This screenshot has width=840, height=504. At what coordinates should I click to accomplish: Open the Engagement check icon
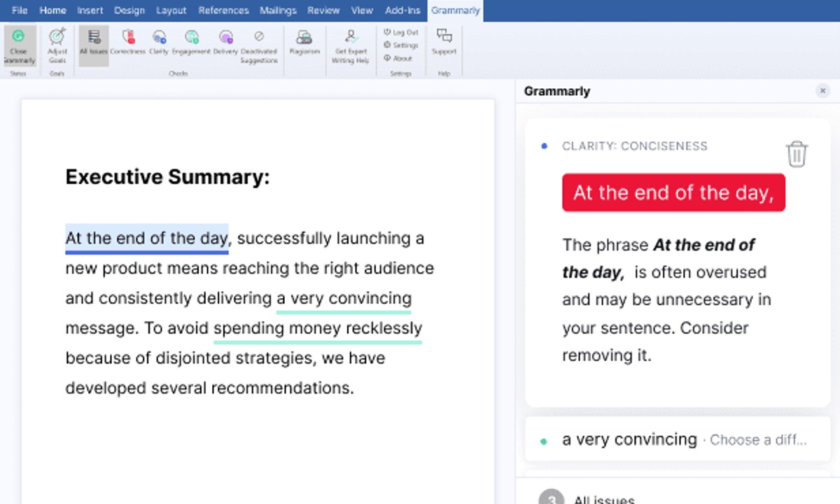tap(190, 42)
